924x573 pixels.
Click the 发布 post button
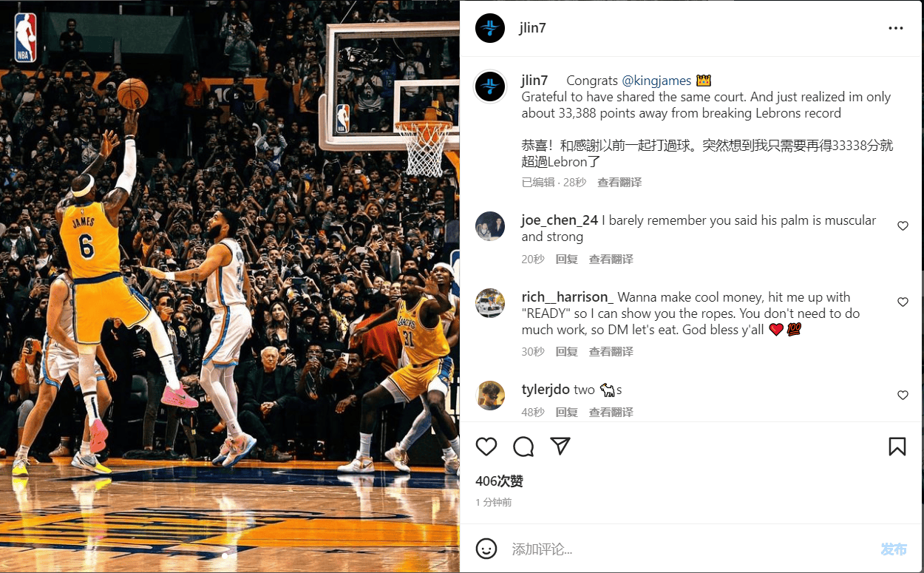(x=894, y=549)
